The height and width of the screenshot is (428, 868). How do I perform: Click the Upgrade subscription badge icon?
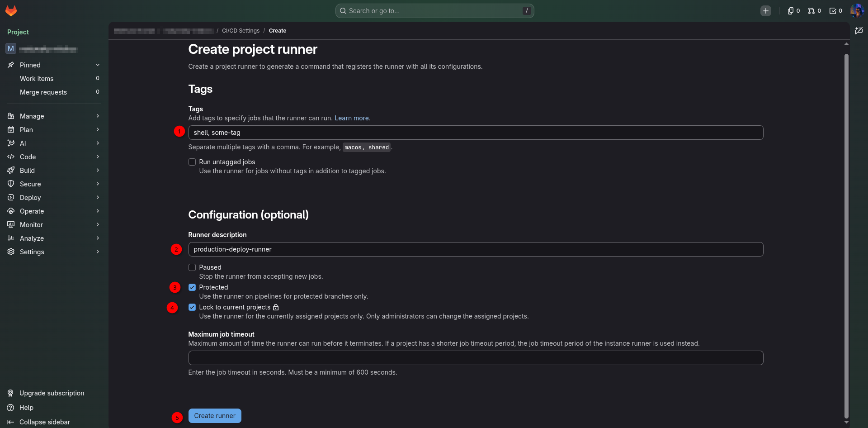pos(10,393)
